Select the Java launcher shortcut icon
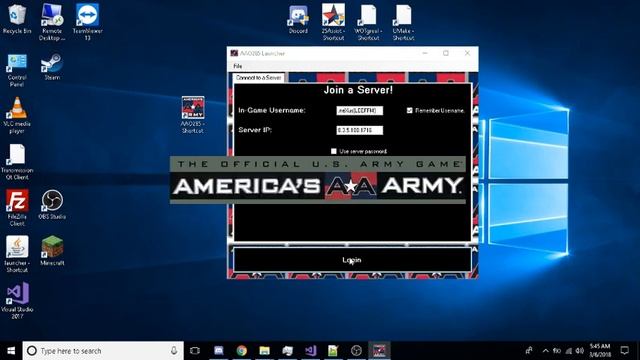The image size is (640, 360). [17, 254]
